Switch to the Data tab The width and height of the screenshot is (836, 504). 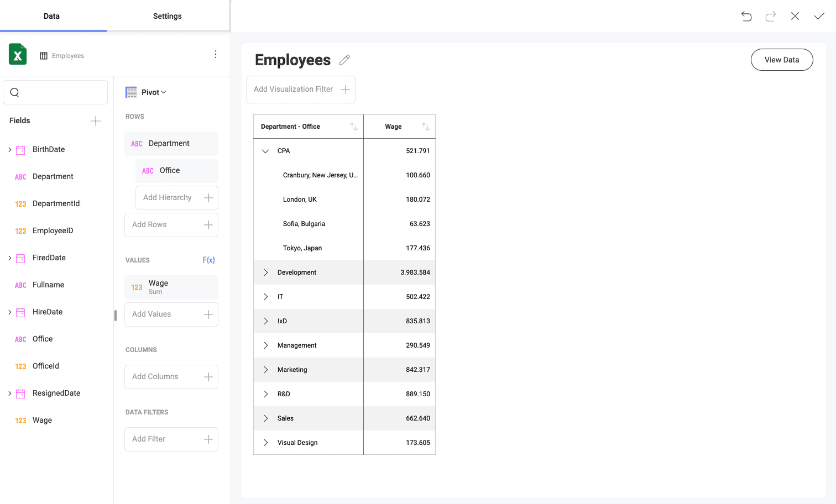pos(53,16)
